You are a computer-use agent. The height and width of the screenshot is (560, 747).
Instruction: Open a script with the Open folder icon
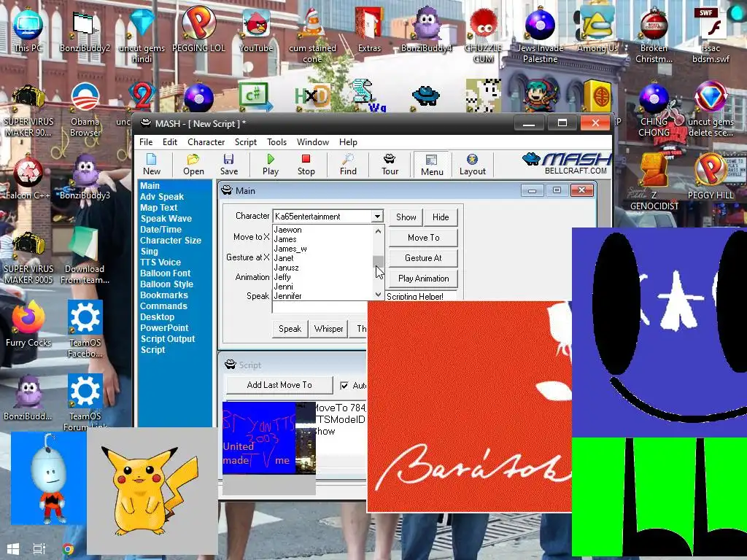tap(193, 164)
